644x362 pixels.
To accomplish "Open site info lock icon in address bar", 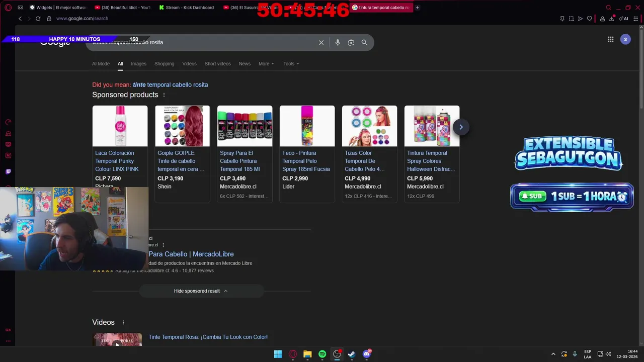I will coord(49,19).
